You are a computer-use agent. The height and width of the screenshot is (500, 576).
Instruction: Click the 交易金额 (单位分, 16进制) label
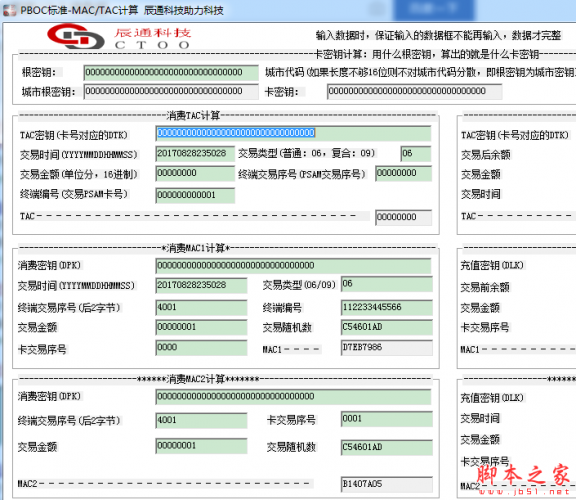(79, 174)
